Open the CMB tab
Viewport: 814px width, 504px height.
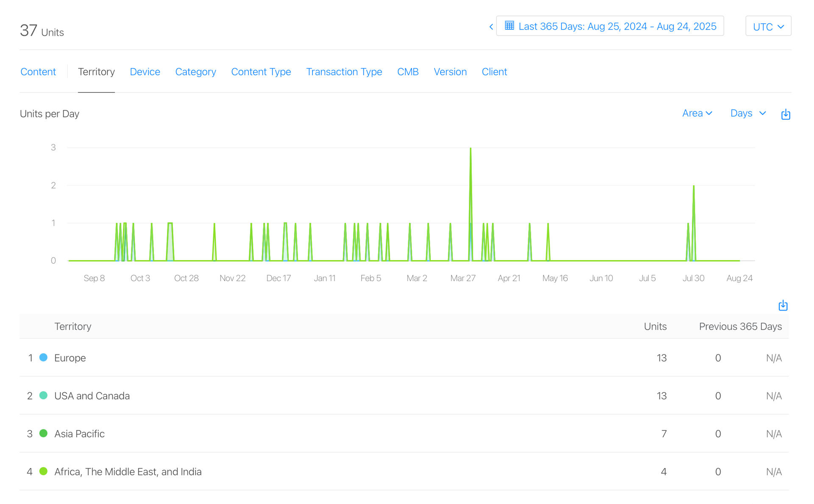coord(407,72)
